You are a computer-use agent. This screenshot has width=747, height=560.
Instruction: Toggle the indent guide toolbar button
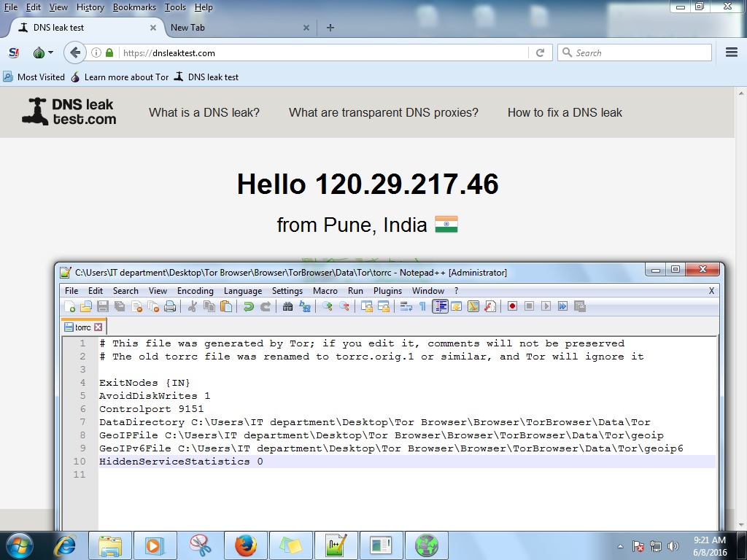click(440, 307)
